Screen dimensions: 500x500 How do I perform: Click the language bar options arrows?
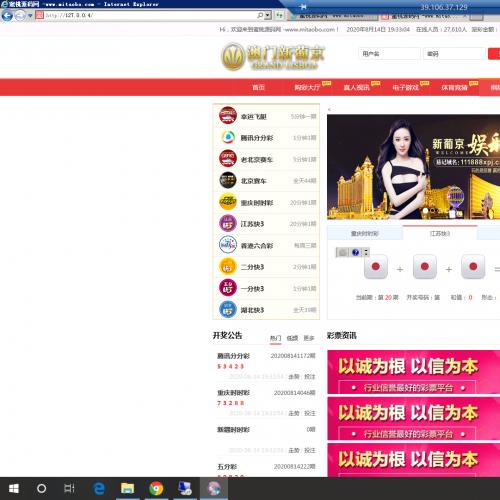point(366,252)
